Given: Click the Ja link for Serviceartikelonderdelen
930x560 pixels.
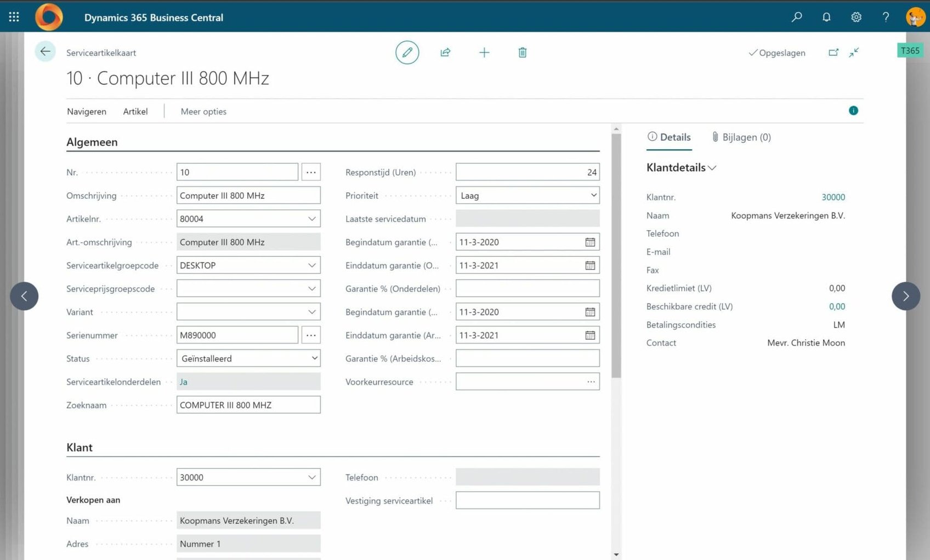Looking at the screenshot, I should (x=184, y=382).
